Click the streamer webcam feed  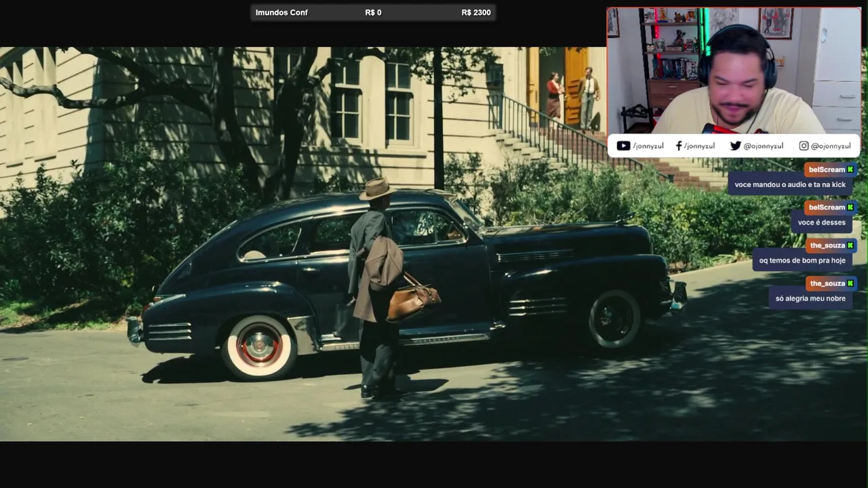[x=734, y=70]
